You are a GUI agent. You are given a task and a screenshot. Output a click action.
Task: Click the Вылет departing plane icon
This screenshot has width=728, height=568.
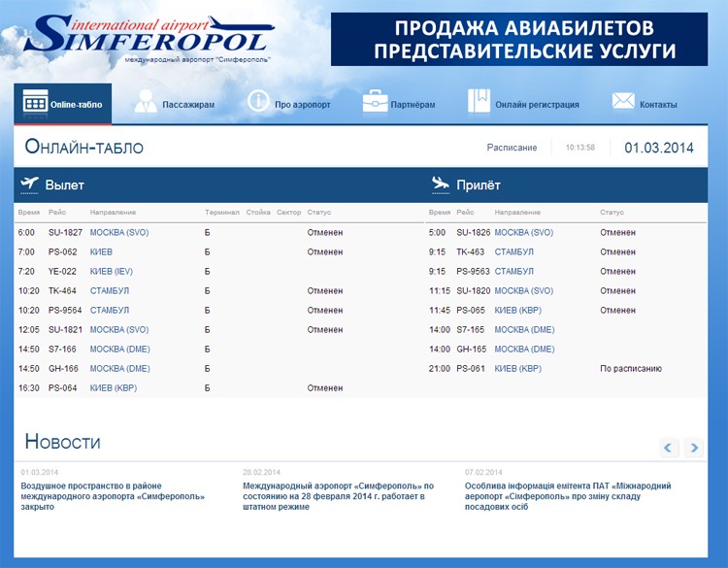click(x=29, y=184)
